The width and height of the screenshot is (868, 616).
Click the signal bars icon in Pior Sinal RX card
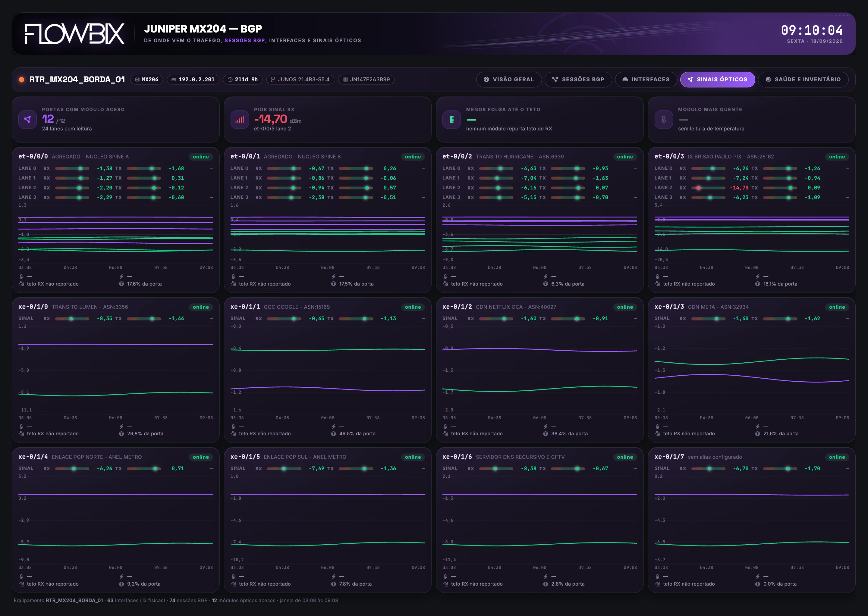pos(240,120)
